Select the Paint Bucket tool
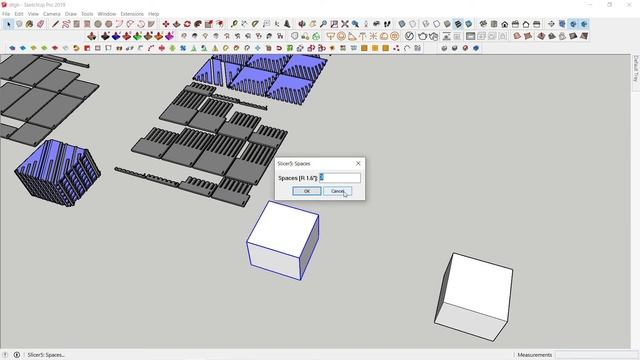The width and height of the screenshot is (640, 360). coord(29,24)
